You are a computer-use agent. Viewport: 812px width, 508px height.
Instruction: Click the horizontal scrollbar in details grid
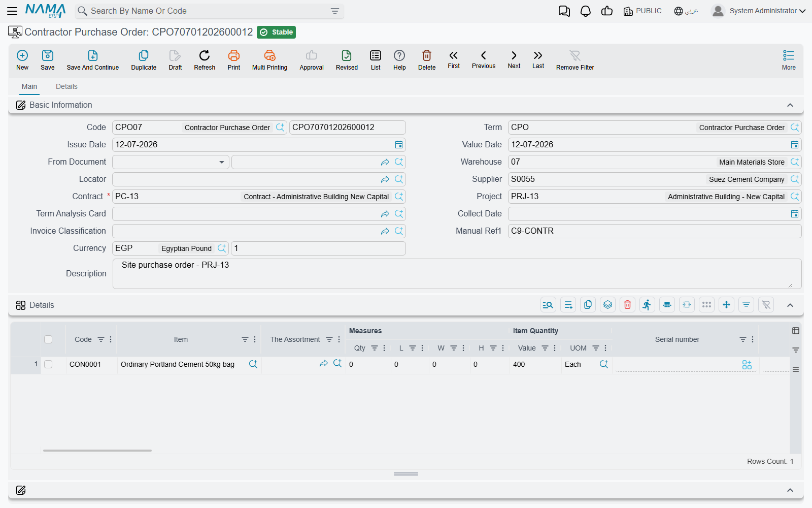97,450
